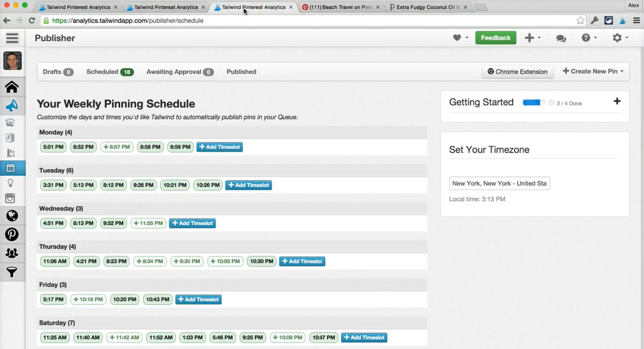Open the help question mark dropdown
This screenshot has width=644, height=349.
[589, 38]
